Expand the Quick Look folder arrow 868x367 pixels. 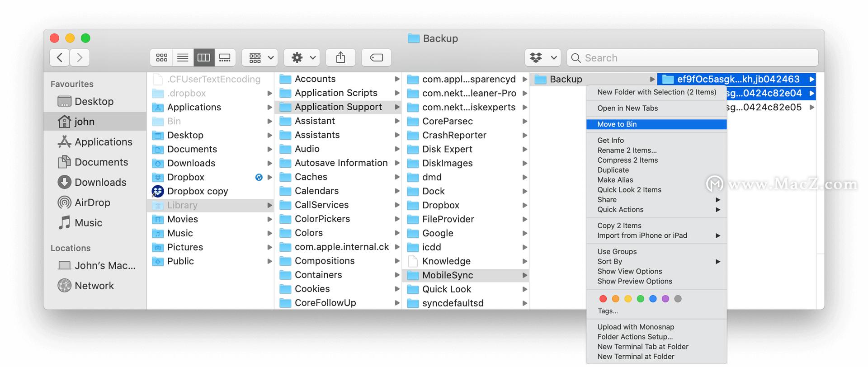click(x=524, y=289)
